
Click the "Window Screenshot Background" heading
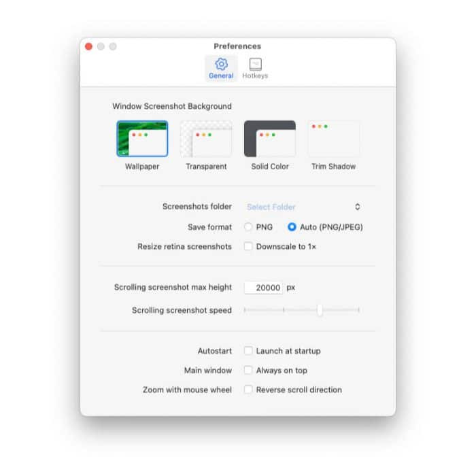(172, 106)
